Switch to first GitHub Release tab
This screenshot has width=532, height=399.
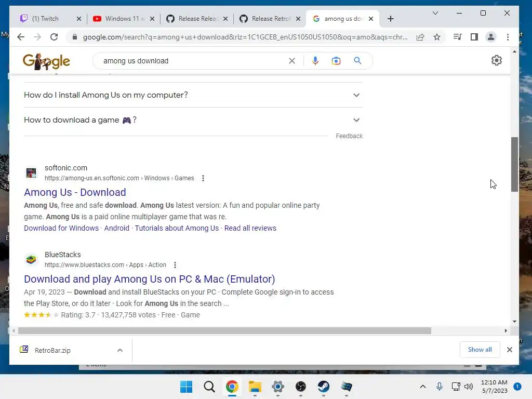[x=197, y=19]
